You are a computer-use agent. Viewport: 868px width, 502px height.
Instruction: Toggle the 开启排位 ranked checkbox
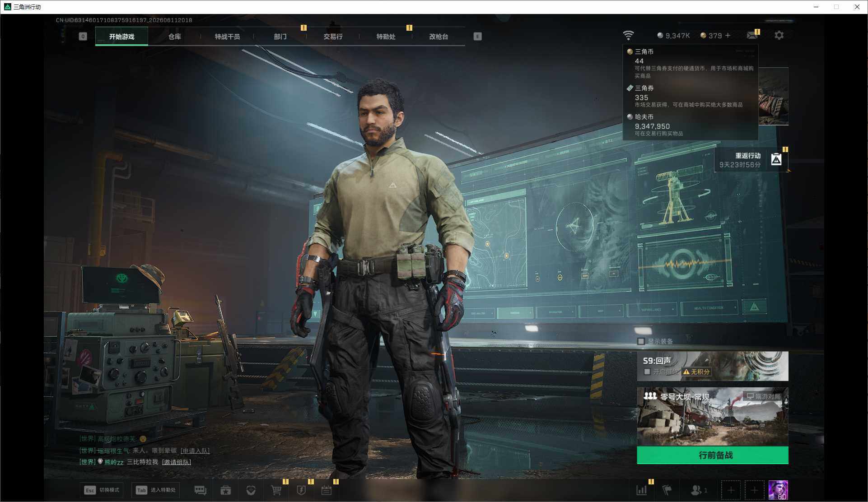click(x=647, y=372)
